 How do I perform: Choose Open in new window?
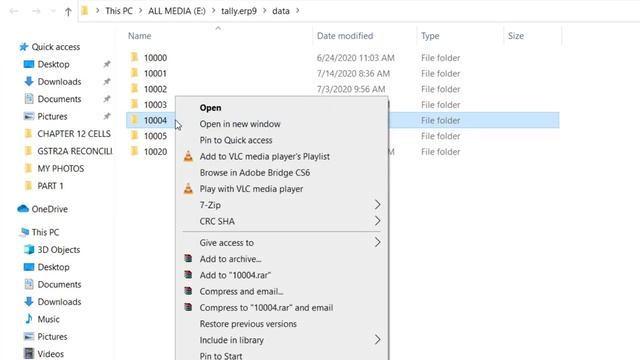pyautogui.click(x=282, y=124)
